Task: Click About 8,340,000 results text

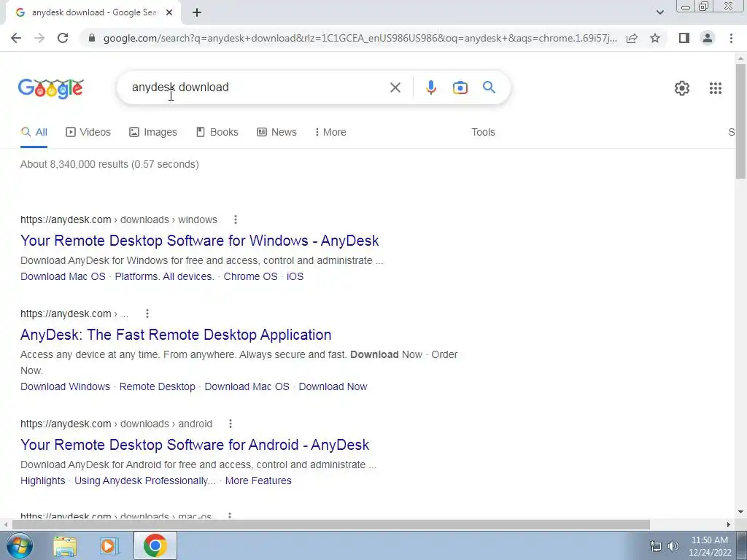Action: pyautogui.click(x=109, y=164)
